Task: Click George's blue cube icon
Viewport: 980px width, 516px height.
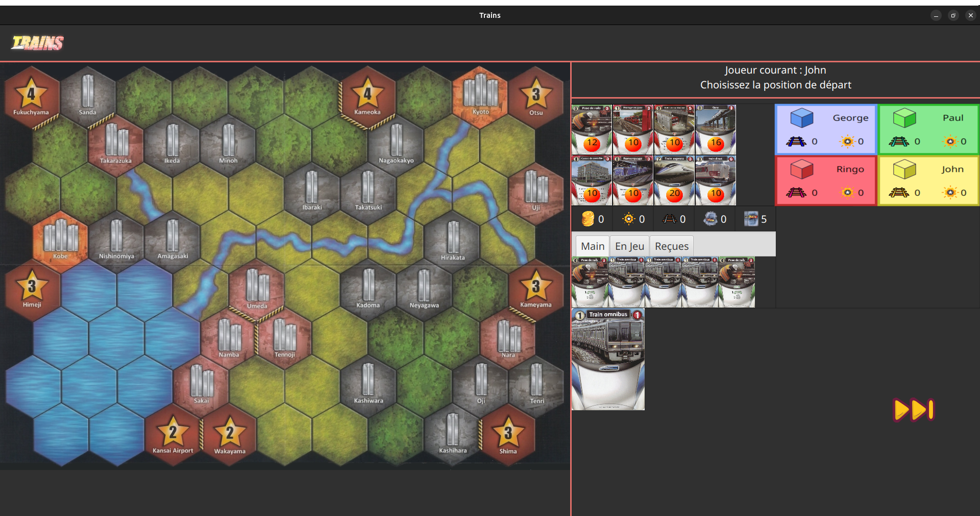Action: [x=801, y=118]
